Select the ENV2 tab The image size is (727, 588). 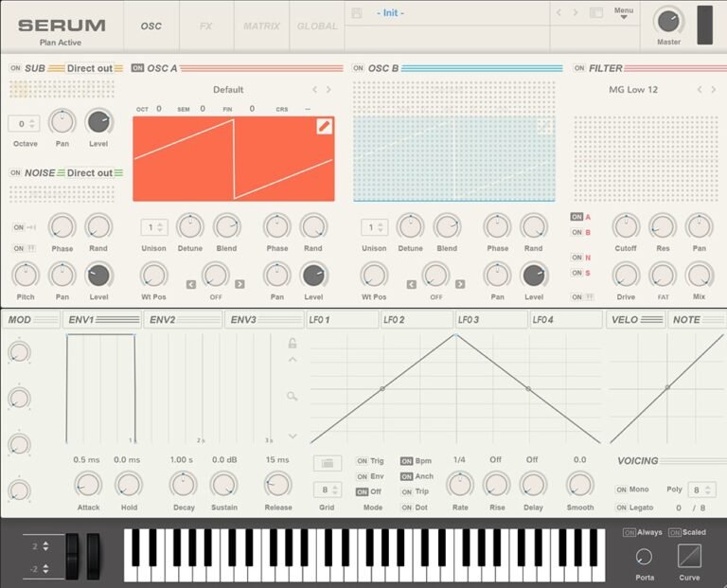(183, 319)
